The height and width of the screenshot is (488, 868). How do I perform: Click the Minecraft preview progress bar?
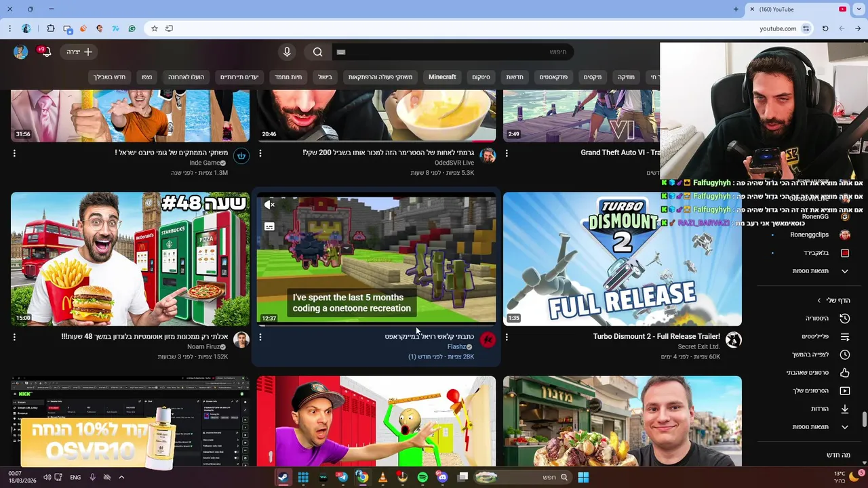click(x=376, y=324)
